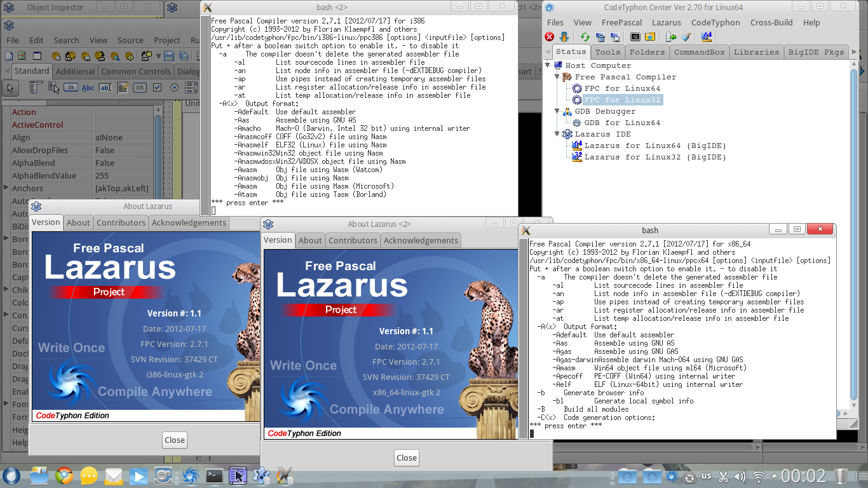Viewport: 868px width, 488px height.
Task: Select the TEdit abI component icon
Action: pyautogui.click(x=105, y=88)
